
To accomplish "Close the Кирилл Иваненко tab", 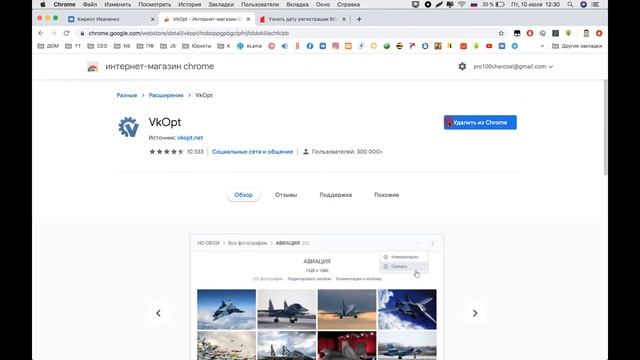I will tap(153, 19).
